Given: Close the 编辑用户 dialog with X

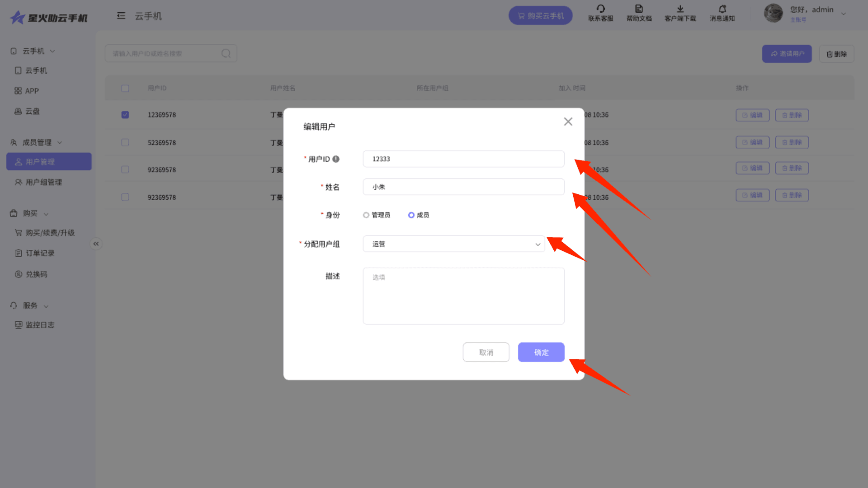Looking at the screenshot, I should tap(568, 122).
